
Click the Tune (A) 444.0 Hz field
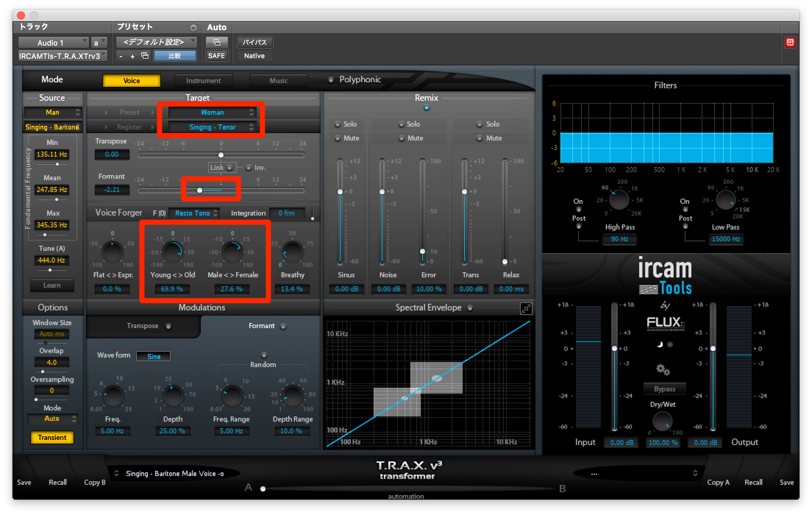pos(51,260)
